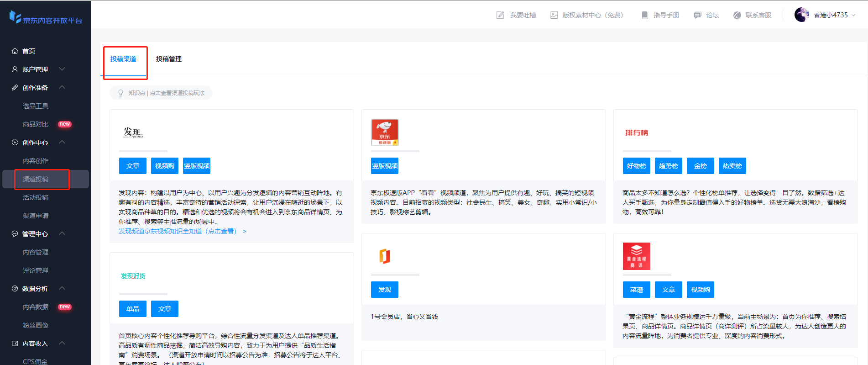
Task: Click the 菜谱 button
Action: coord(637,290)
